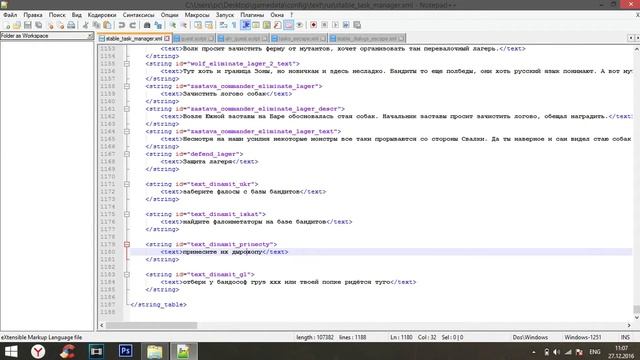Click the Save recorded macro icon
This screenshot has height=360, width=640.
click(357, 25)
